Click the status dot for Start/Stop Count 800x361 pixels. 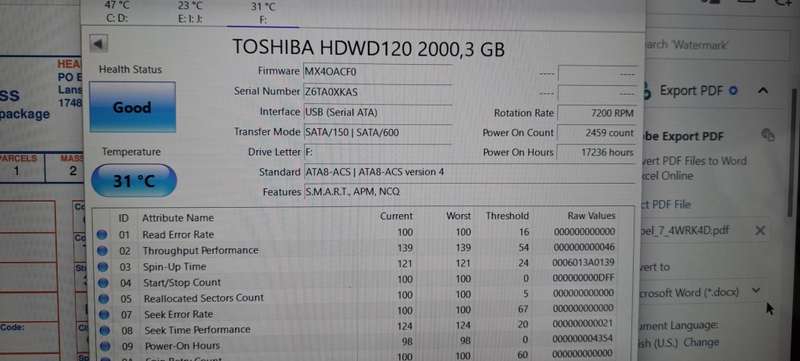point(104,282)
